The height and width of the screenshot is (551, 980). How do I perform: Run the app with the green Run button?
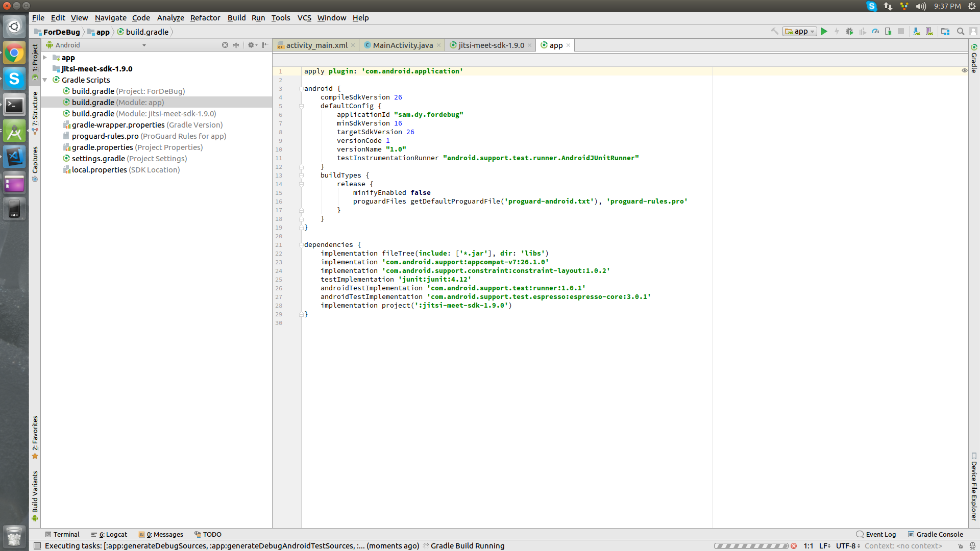pos(825,31)
